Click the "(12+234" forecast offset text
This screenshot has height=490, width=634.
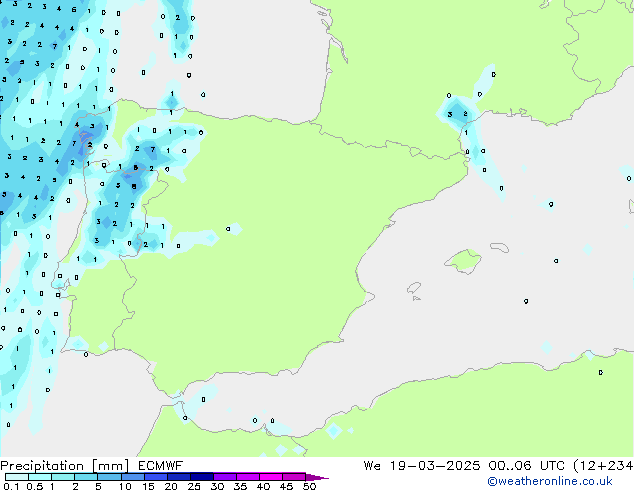point(599,465)
